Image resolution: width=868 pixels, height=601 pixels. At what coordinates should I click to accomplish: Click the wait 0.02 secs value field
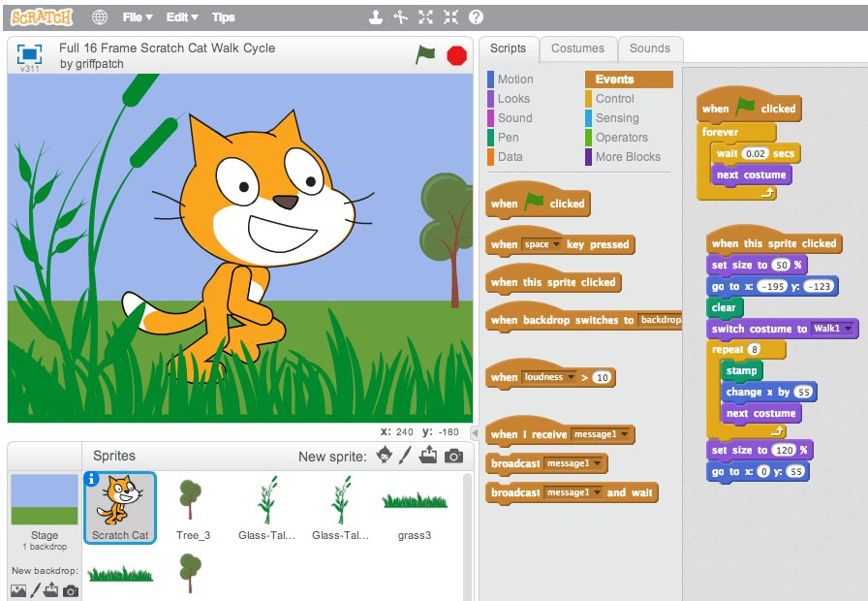(x=755, y=153)
